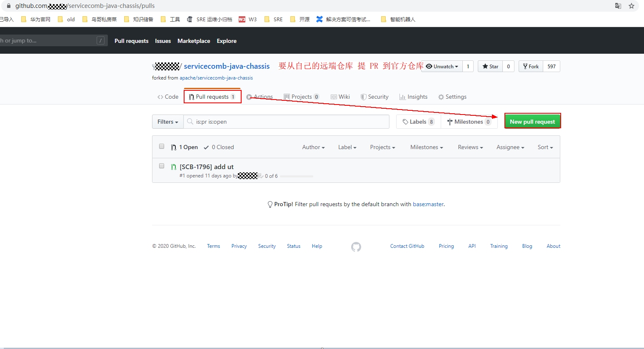This screenshot has width=644, height=349.
Task: Open Marketplace in the top navigation
Action: pos(194,41)
